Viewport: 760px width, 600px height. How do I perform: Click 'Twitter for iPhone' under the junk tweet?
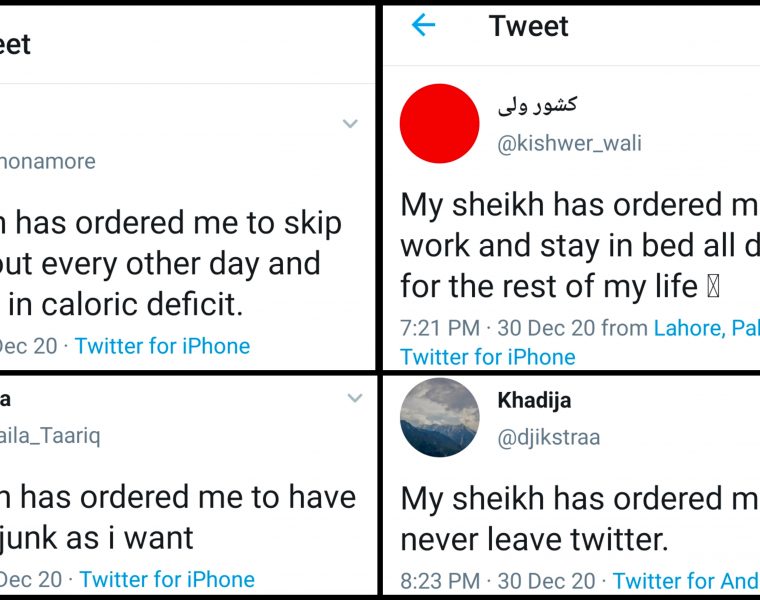(x=167, y=579)
